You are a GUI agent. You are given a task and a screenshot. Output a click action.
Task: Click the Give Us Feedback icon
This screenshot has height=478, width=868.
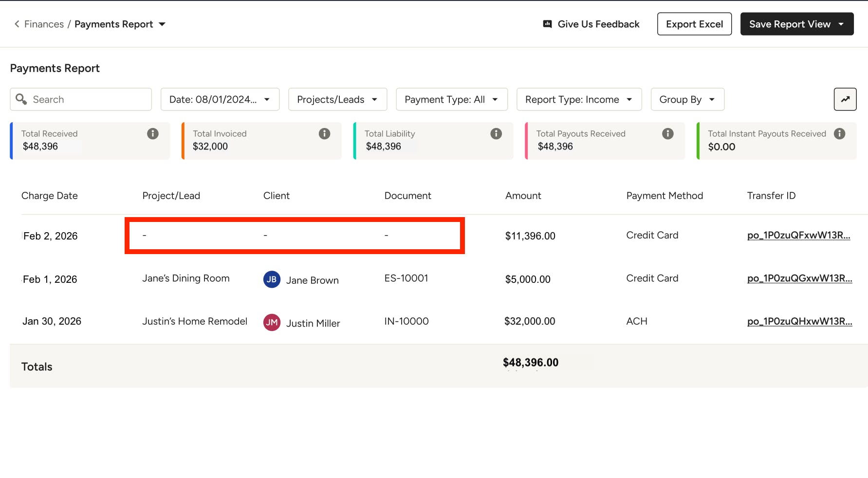click(548, 24)
